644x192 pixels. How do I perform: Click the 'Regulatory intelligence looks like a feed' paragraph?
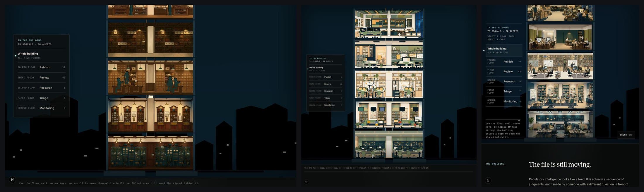578,182
